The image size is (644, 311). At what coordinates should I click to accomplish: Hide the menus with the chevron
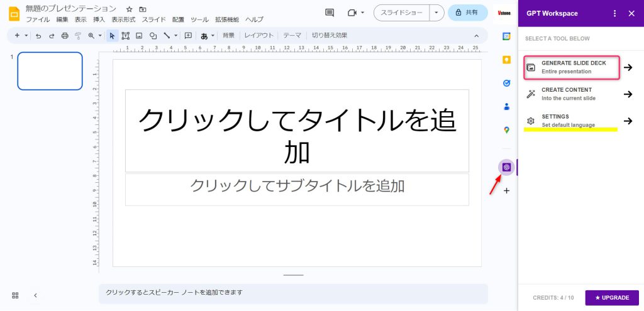tap(476, 36)
